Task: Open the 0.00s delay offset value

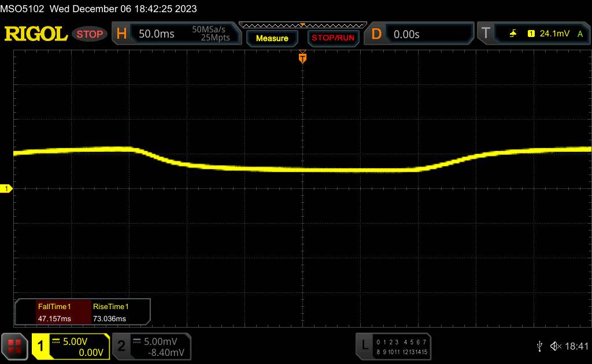Action: [x=406, y=34]
